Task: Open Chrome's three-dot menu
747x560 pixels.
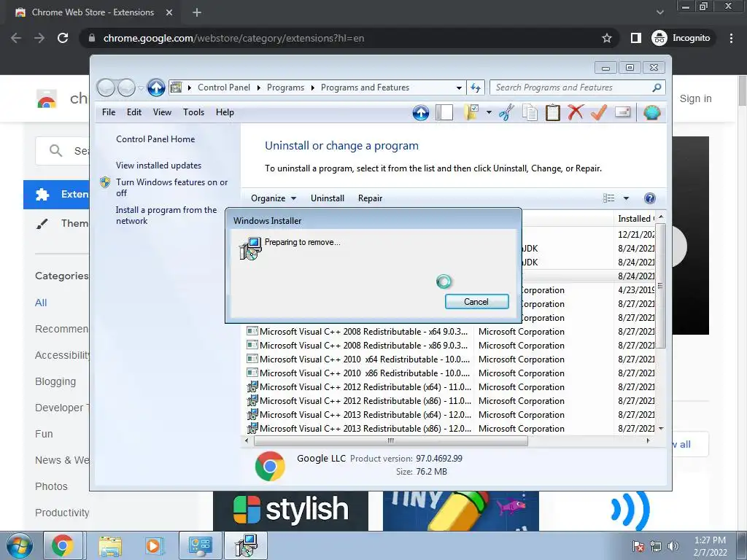Action: pyautogui.click(x=731, y=38)
